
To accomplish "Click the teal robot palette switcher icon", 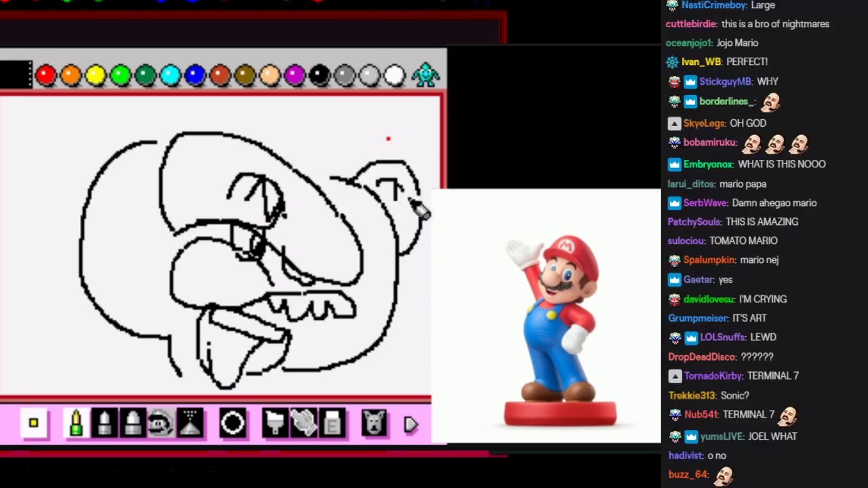I will tap(426, 75).
